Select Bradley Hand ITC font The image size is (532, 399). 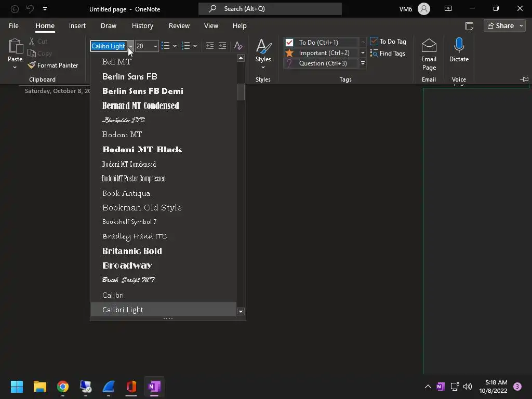point(163,236)
